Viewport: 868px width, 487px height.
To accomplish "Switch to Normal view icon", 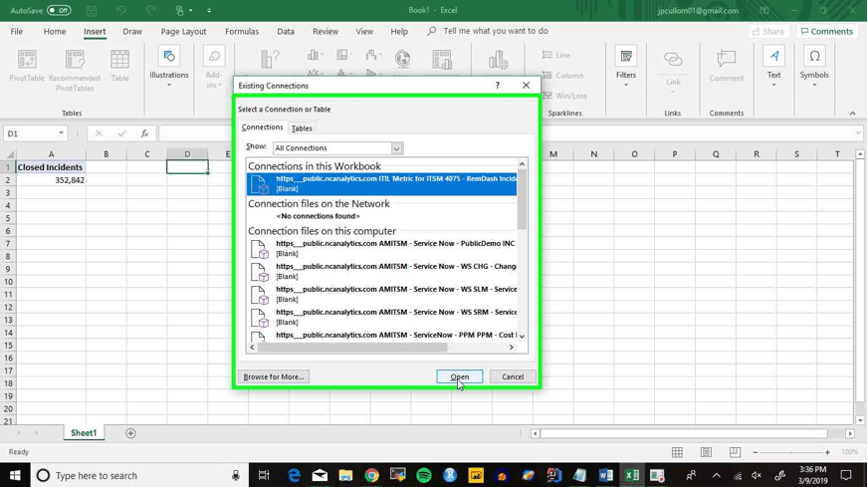I will point(677,453).
